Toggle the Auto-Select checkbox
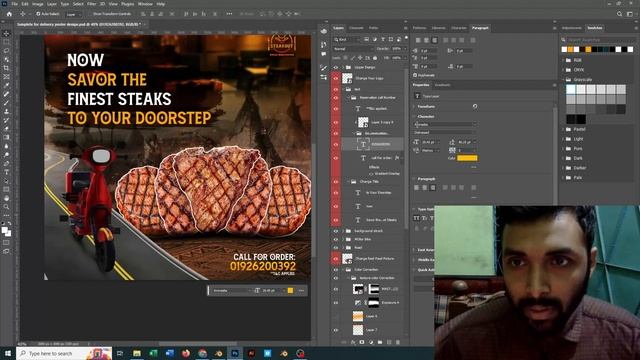 [x=38, y=14]
